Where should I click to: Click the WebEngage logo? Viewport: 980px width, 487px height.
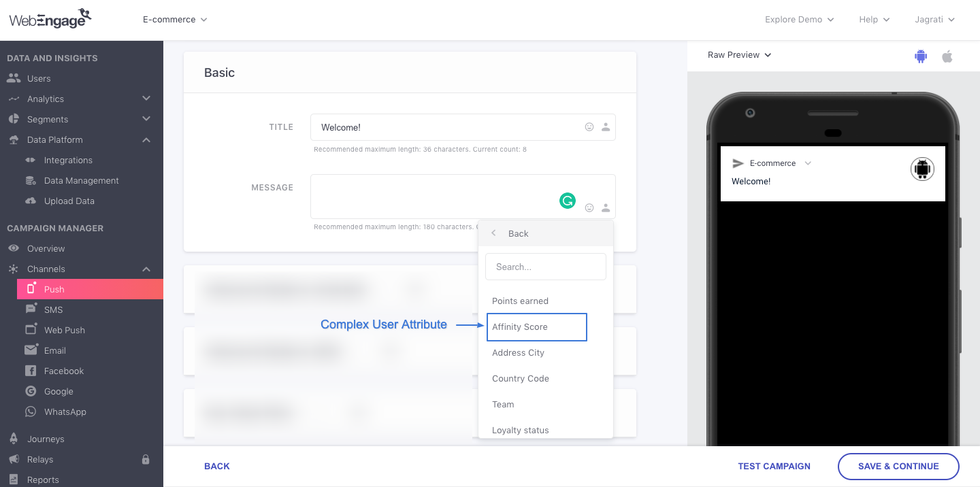click(50, 19)
